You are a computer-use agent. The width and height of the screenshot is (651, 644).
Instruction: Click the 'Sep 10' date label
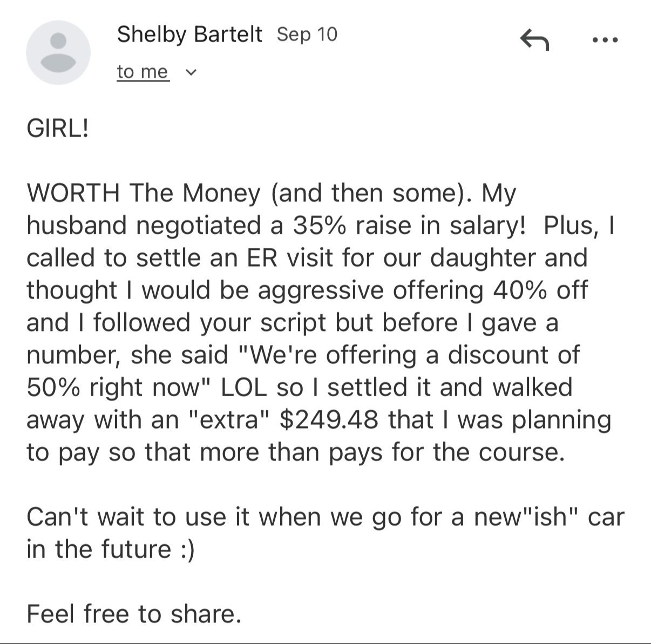coord(307,34)
